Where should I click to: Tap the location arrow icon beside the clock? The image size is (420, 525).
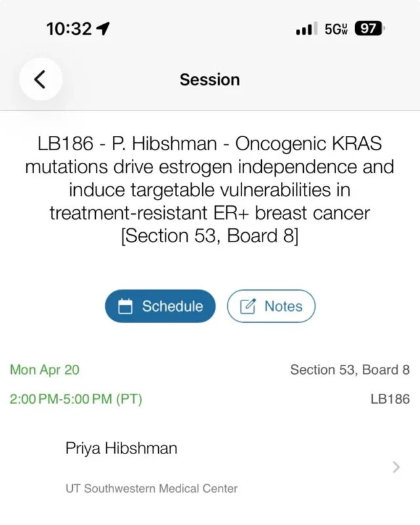(102, 28)
